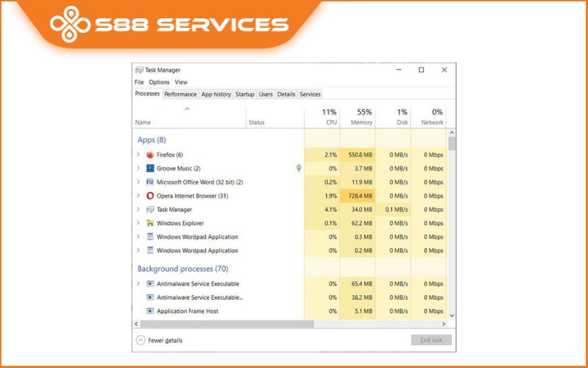Switch to the App history tab
The height and width of the screenshot is (368, 588).
click(x=216, y=94)
